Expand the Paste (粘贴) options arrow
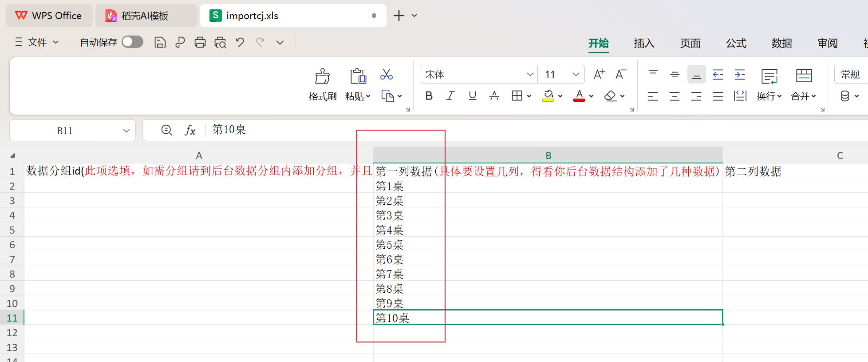This screenshot has width=868, height=362. (x=368, y=96)
